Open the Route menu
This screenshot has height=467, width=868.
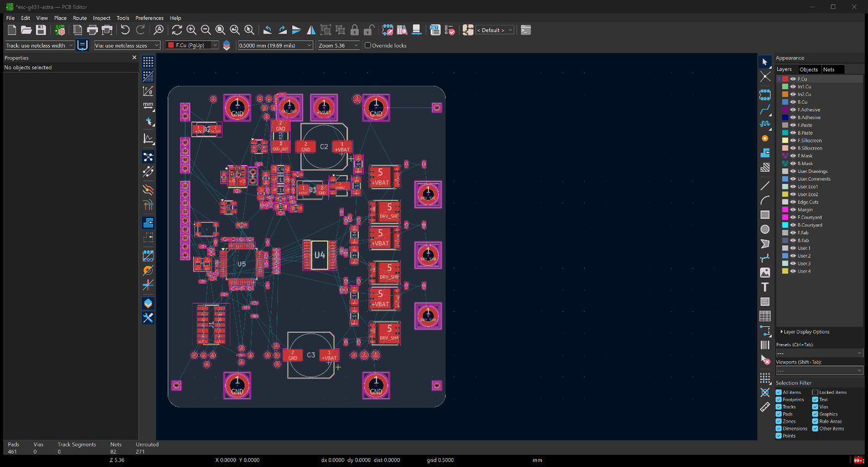(79, 18)
